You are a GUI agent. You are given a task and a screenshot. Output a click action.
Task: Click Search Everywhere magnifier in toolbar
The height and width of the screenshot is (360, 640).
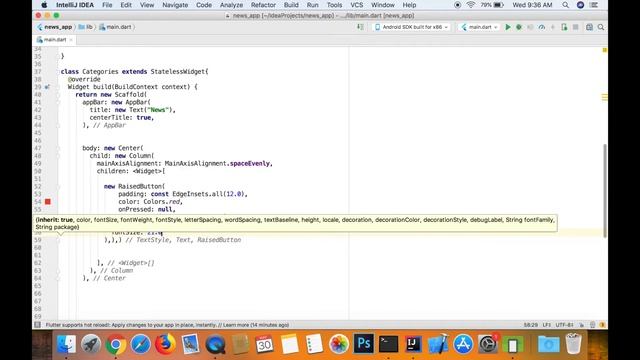tap(601, 27)
